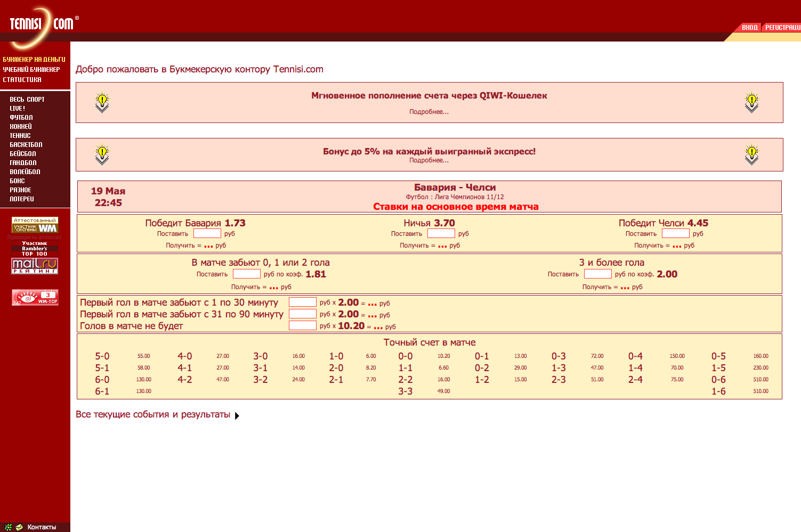This screenshot has height=532, width=801.
Task: Click the stake field for Победит Бавария
Action: 207,233
